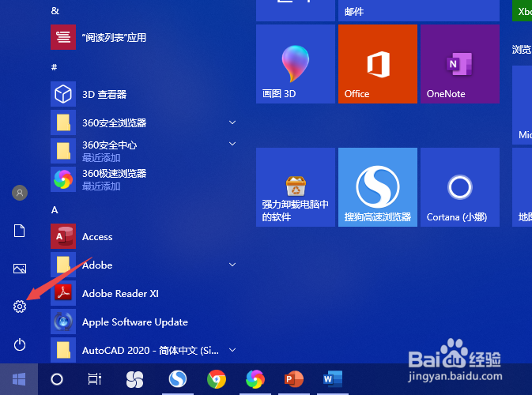This screenshot has width=532, height=395.
Task: Click the Windows Start button
Action: coord(19,379)
